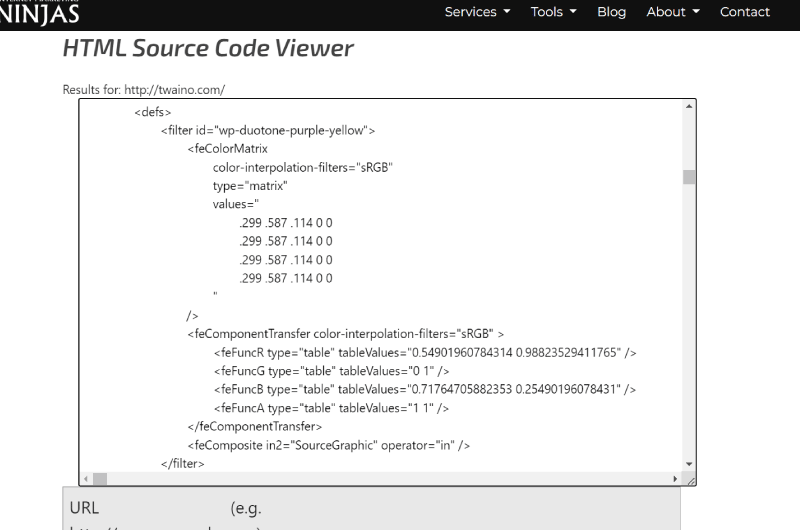Click the feFuncG tableValues="0 1" line

[x=331, y=371]
